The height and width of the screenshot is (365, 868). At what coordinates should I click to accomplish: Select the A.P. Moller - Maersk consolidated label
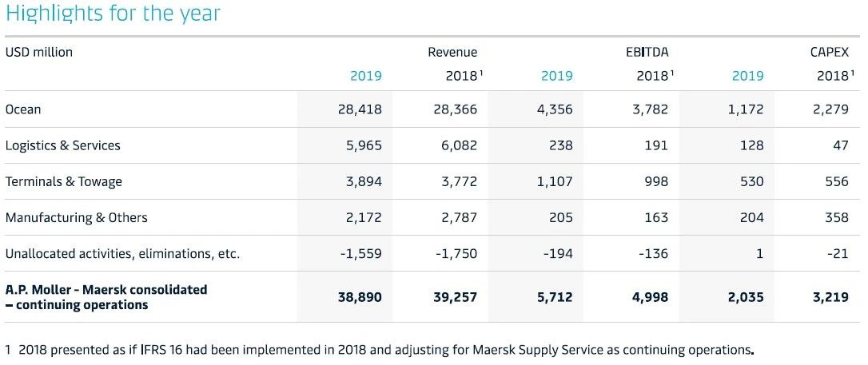[x=106, y=297]
